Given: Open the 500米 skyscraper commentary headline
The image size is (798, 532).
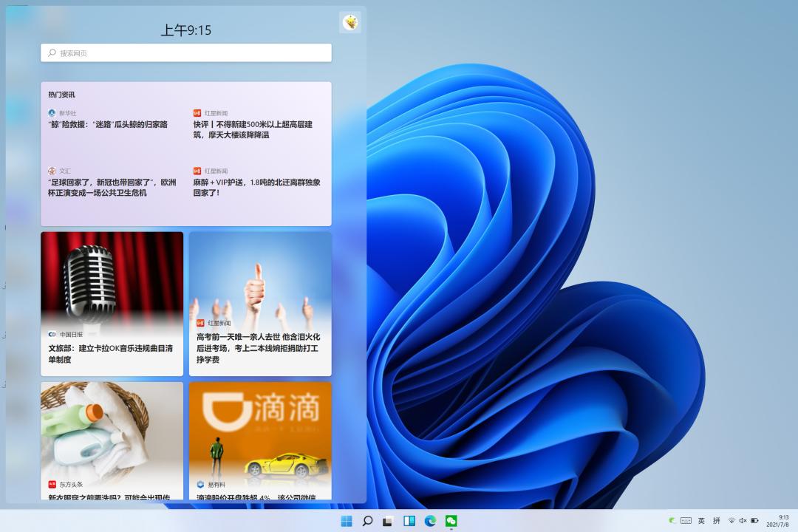Looking at the screenshot, I should click(253, 129).
